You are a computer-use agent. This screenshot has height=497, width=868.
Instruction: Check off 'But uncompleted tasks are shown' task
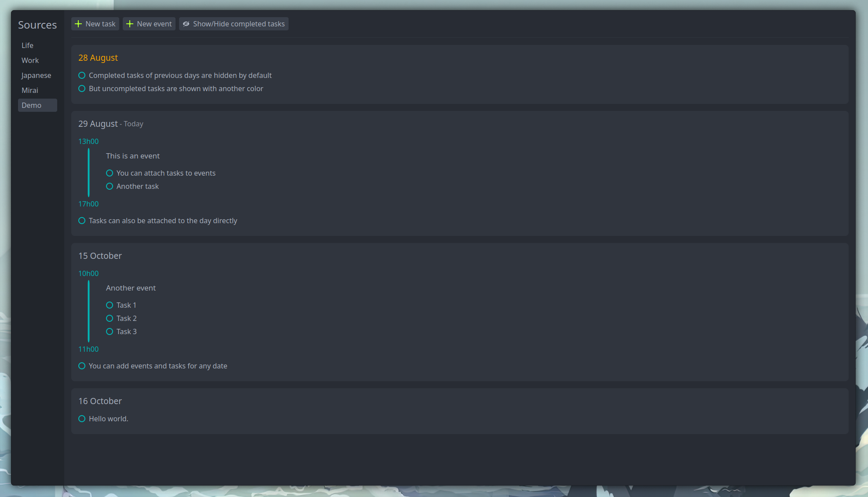(x=82, y=88)
